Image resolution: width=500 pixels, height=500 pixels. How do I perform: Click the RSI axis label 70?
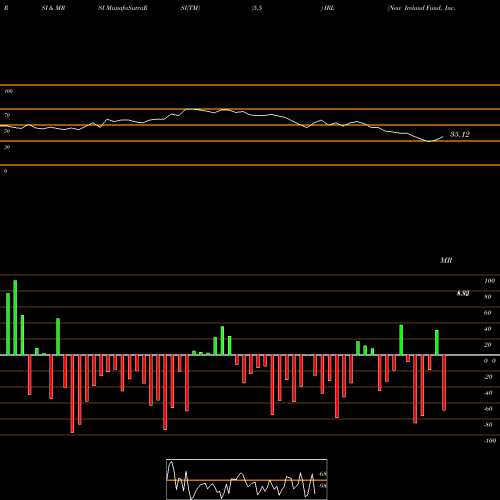click(7, 115)
